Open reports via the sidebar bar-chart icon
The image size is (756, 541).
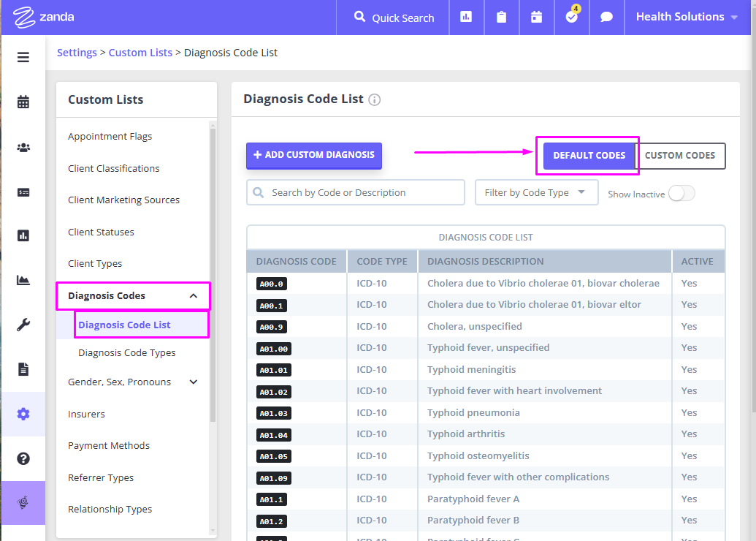(x=23, y=235)
